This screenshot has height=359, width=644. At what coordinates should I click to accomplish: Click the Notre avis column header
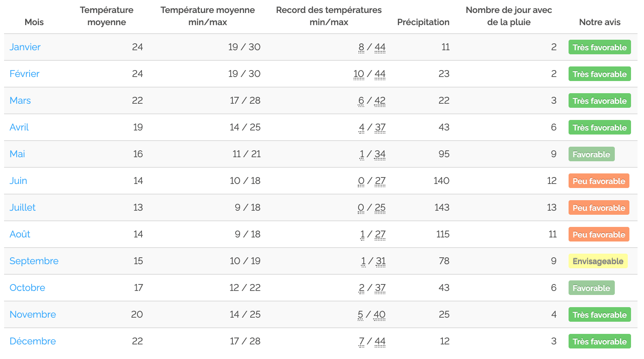[599, 22]
